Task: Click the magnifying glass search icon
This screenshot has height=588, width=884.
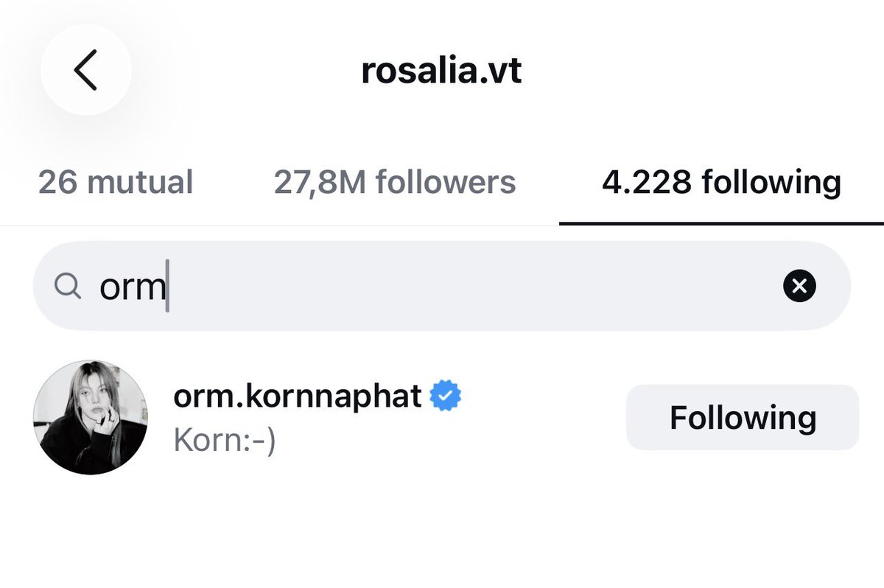Action: coord(69,287)
